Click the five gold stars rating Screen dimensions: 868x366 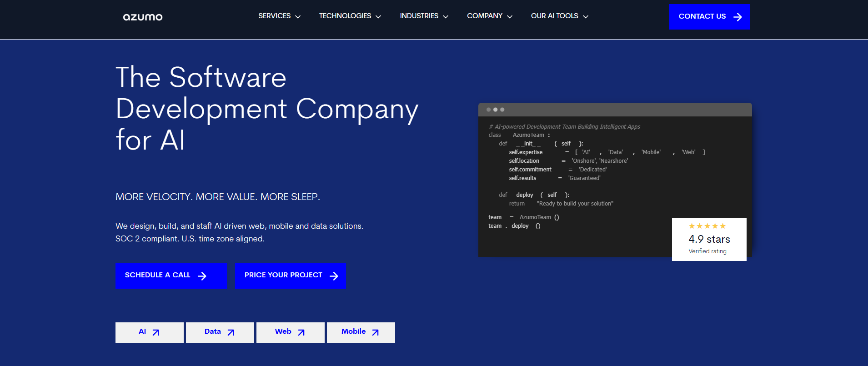pyautogui.click(x=707, y=226)
